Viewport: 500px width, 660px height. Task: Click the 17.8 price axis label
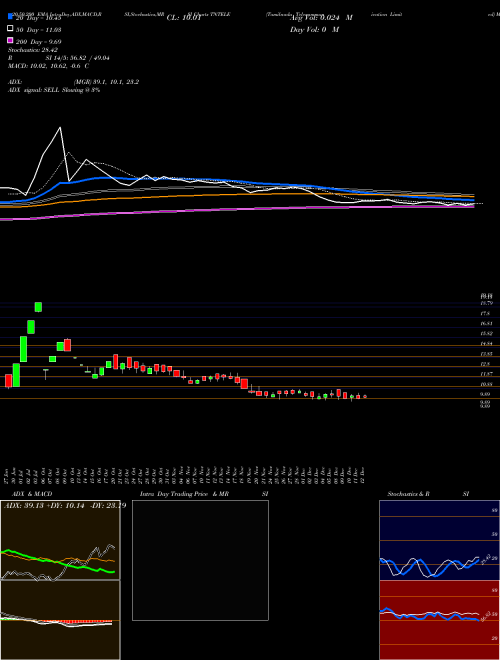(x=486, y=314)
